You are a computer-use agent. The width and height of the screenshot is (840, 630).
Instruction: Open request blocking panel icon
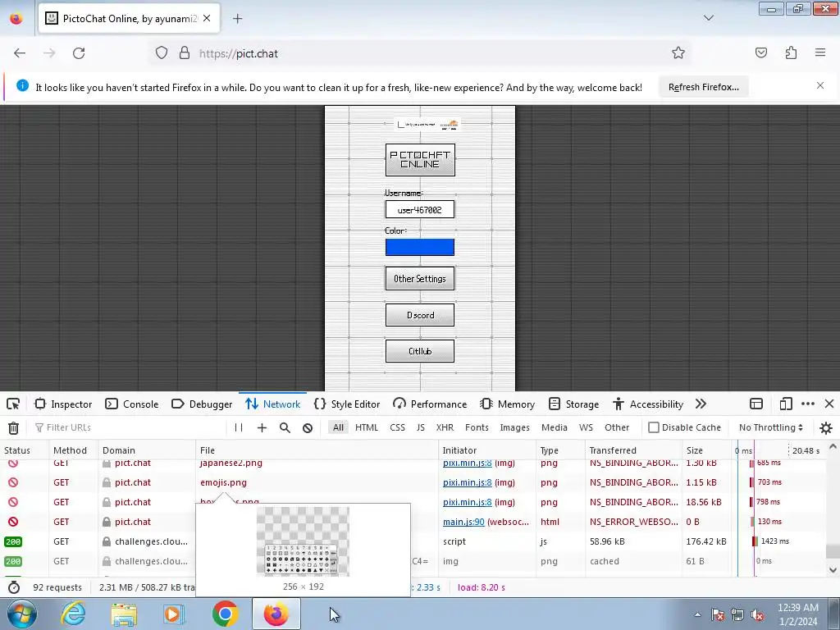[x=308, y=427]
